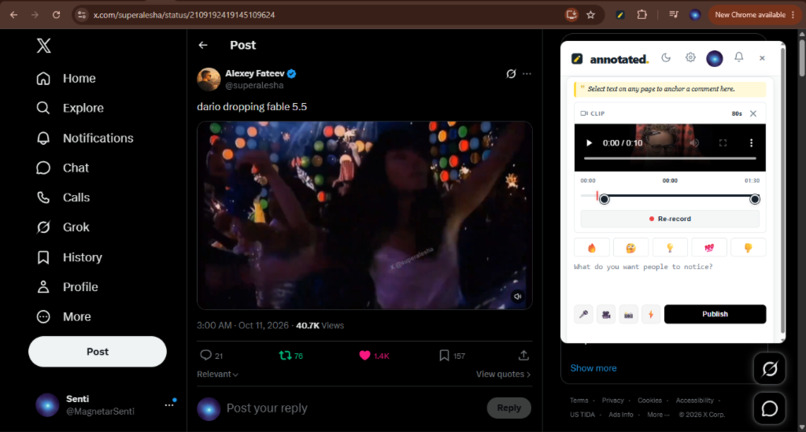Open clip player three-dot menu

tap(751, 143)
